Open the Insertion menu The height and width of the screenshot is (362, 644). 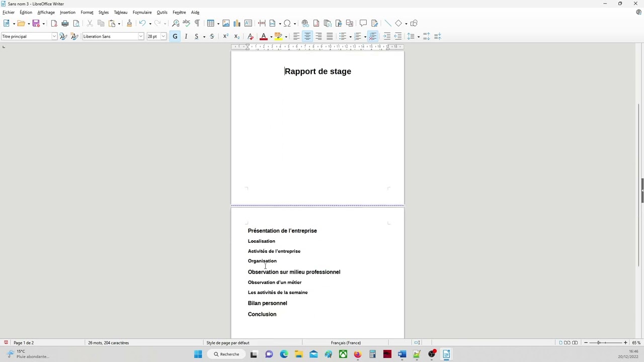(x=67, y=12)
